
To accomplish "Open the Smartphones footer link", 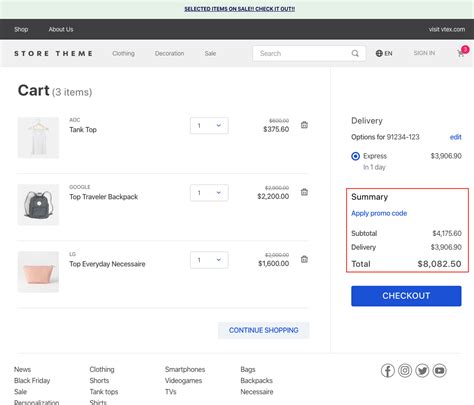I will tap(185, 369).
